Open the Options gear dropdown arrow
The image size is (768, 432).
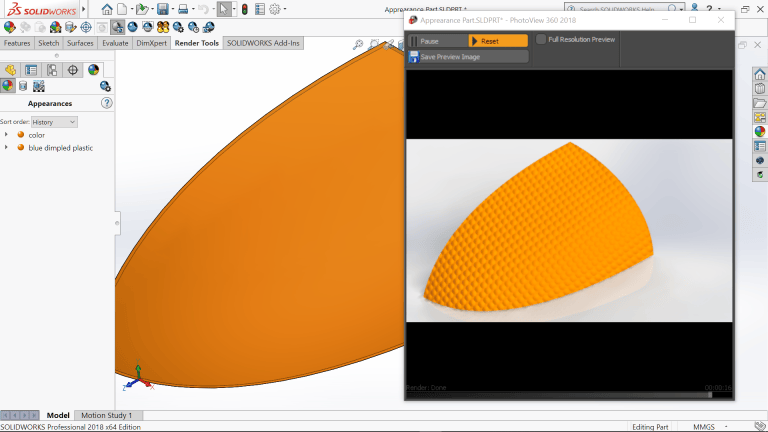click(285, 9)
